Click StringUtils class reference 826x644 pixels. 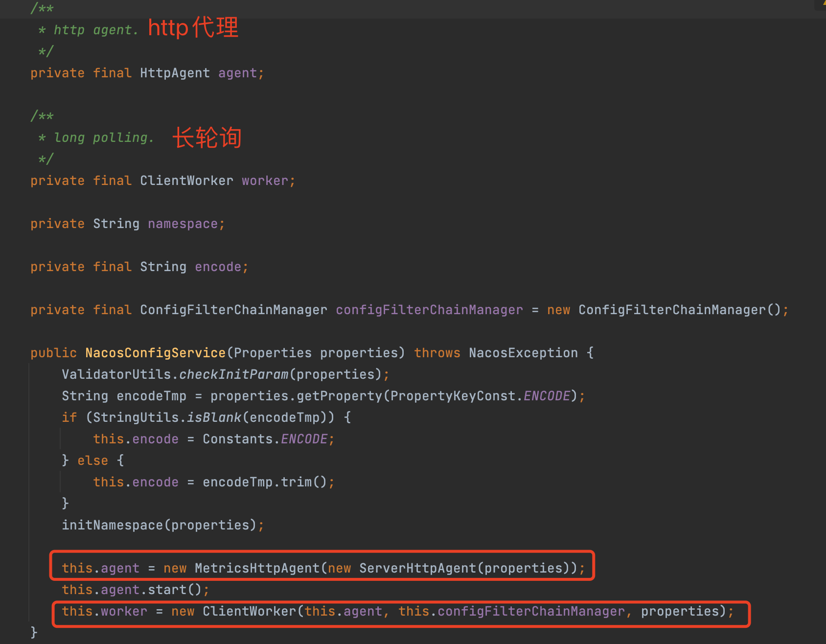pyautogui.click(x=136, y=417)
